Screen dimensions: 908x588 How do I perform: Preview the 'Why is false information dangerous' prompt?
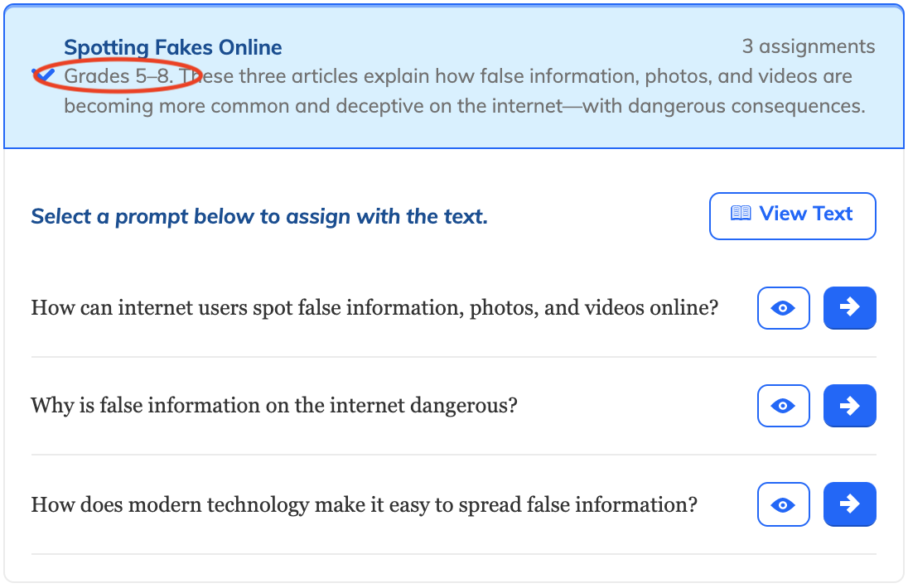pos(783,406)
